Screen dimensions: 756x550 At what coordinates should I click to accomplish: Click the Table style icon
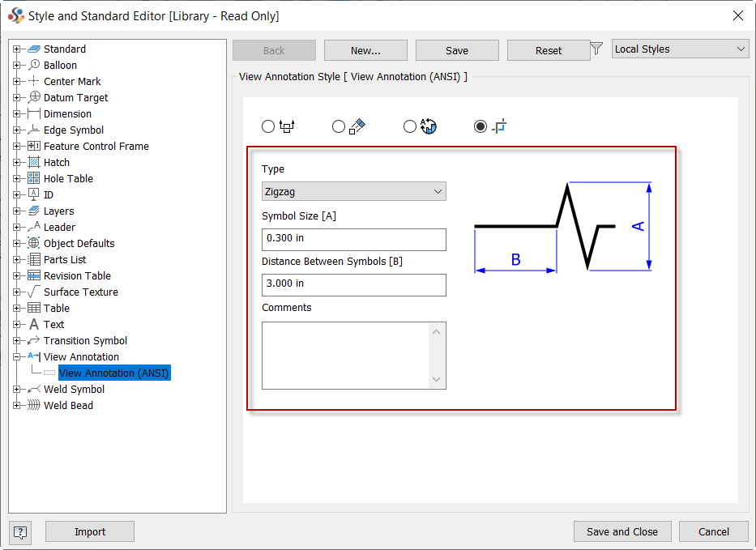point(34,308)
